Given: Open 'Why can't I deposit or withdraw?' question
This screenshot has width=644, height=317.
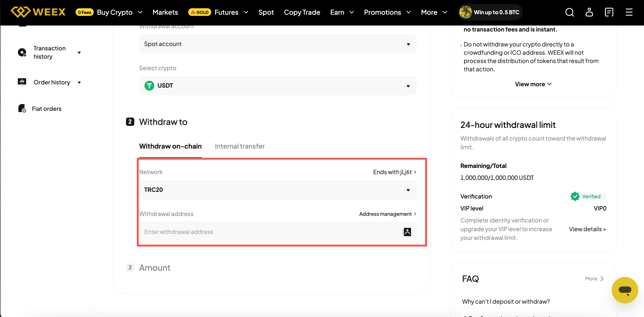Looking at the screenshot, I should tap(506, 302).
